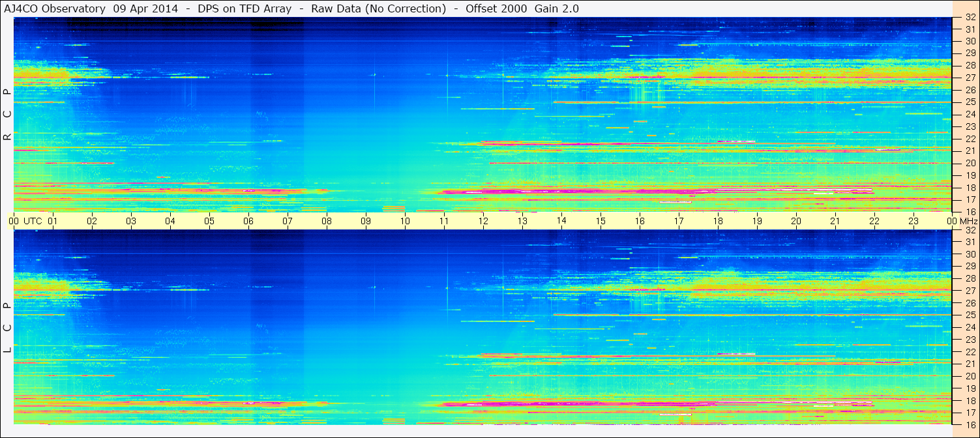980x438 pixels.
Task: Click the AJ4CO Observatory title text
Action: [x=55, y=8]
